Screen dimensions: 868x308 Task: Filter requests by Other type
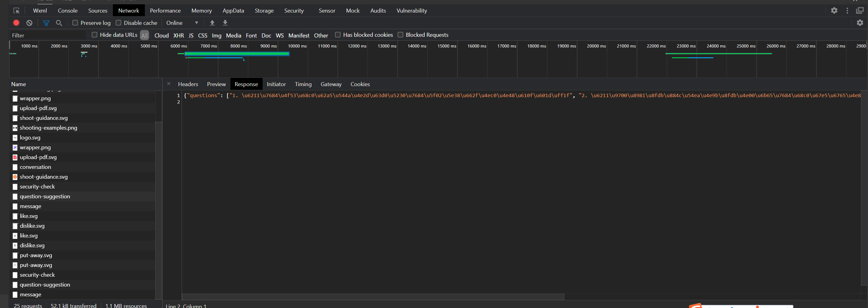coord(321,35)
